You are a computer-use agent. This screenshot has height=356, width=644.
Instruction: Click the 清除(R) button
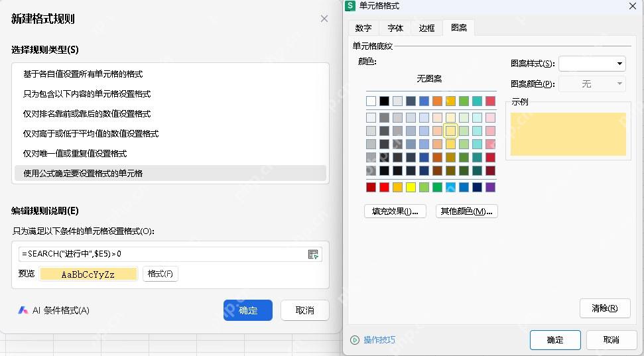tap(605, 308)
